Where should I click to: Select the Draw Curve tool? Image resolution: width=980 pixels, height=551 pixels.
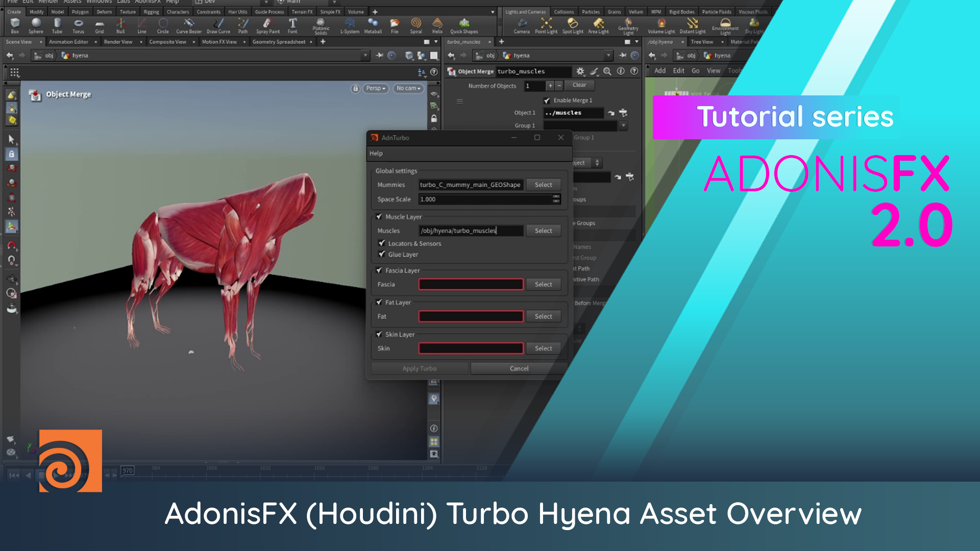[x=218, y=26]
